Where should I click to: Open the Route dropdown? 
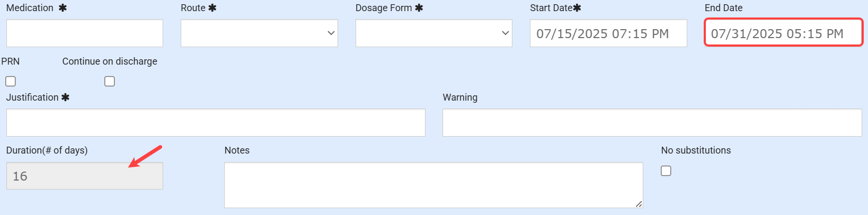coord(259,33)
